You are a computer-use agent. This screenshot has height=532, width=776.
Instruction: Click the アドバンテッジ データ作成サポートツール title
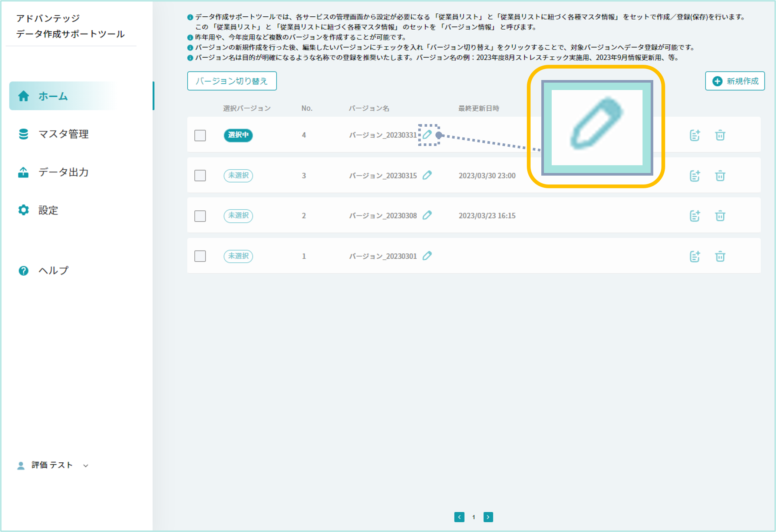(x=70, y=26)
